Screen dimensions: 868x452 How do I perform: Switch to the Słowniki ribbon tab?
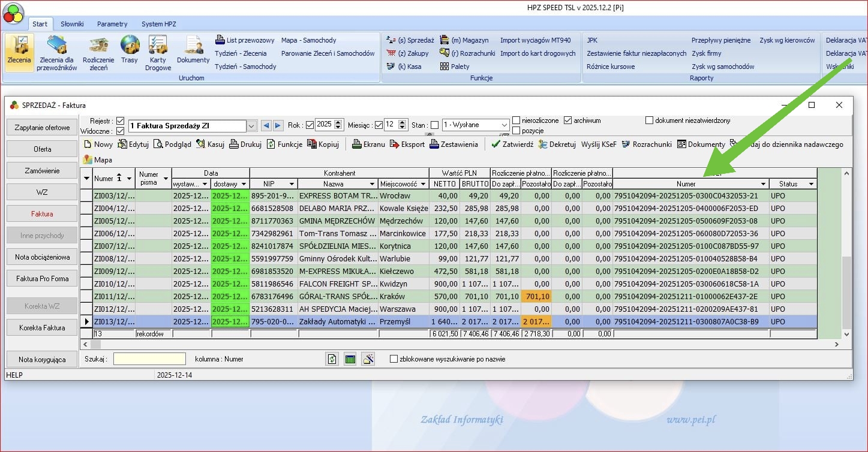(x=72, y=24)
